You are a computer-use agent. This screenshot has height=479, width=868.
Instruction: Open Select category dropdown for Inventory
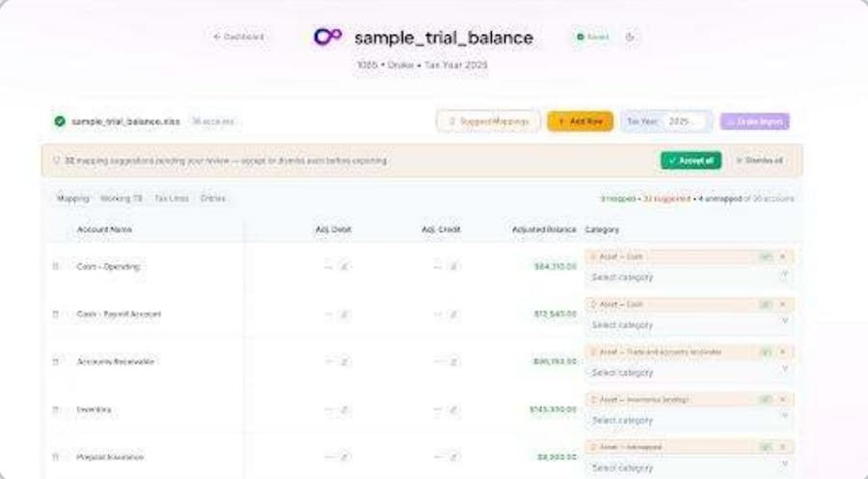690,420
